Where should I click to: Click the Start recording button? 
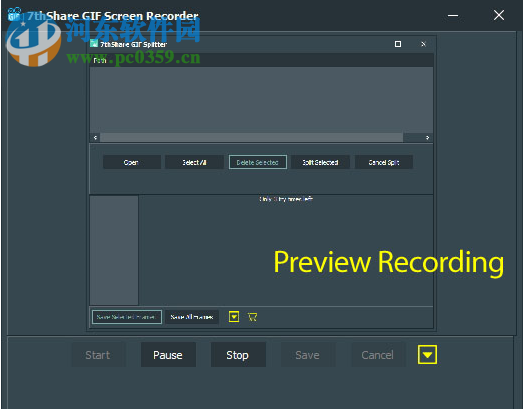(x=98, y=355)
